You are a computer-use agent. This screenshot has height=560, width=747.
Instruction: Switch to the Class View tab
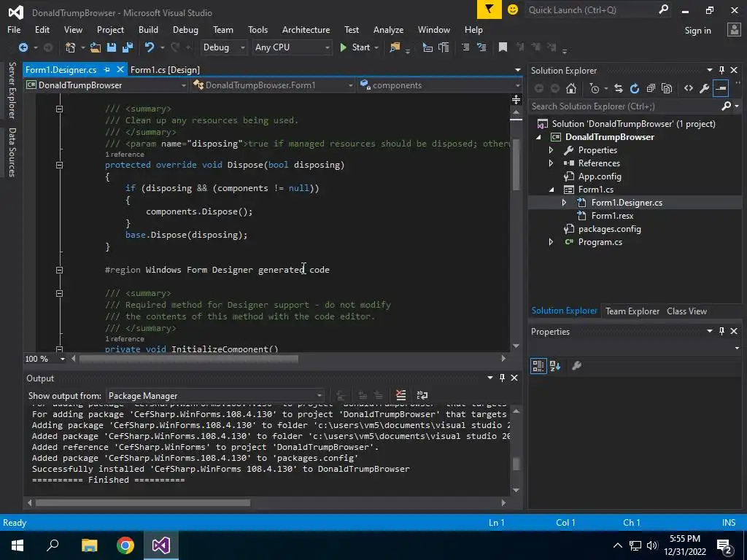pyautogui.click(x=686, y=311)
